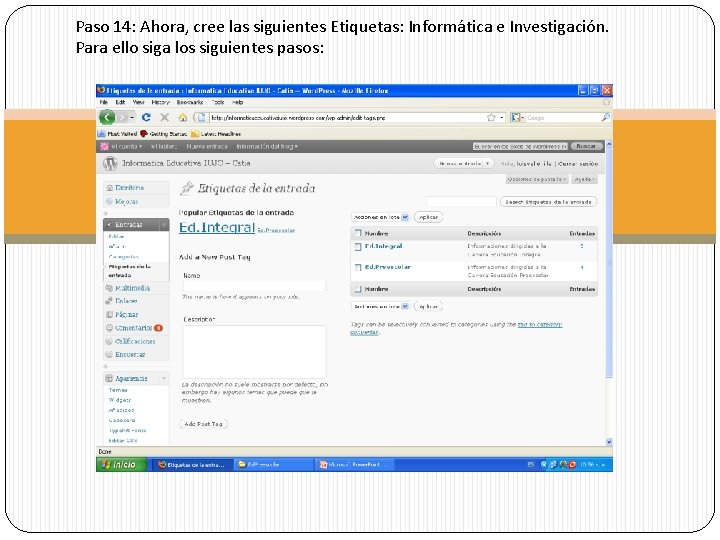Open the bottom Acciones en lote dropdown
Viewport: 720px width, 540px height.
[380, 306]
